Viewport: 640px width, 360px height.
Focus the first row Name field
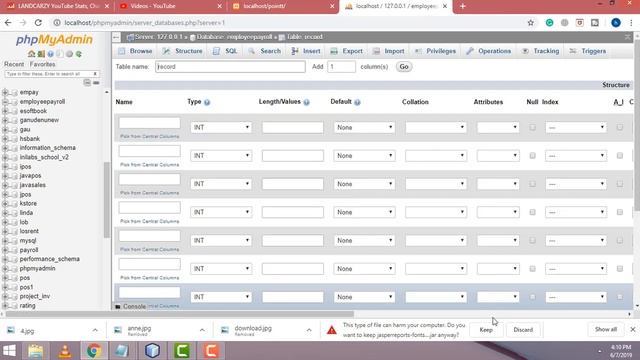(x=149, y=123)
